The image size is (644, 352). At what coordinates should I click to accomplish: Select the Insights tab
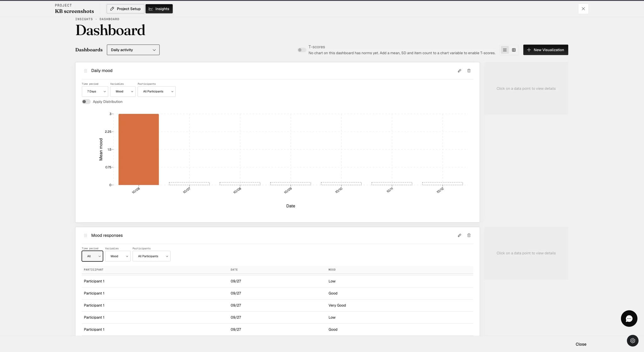coord(159,9)
